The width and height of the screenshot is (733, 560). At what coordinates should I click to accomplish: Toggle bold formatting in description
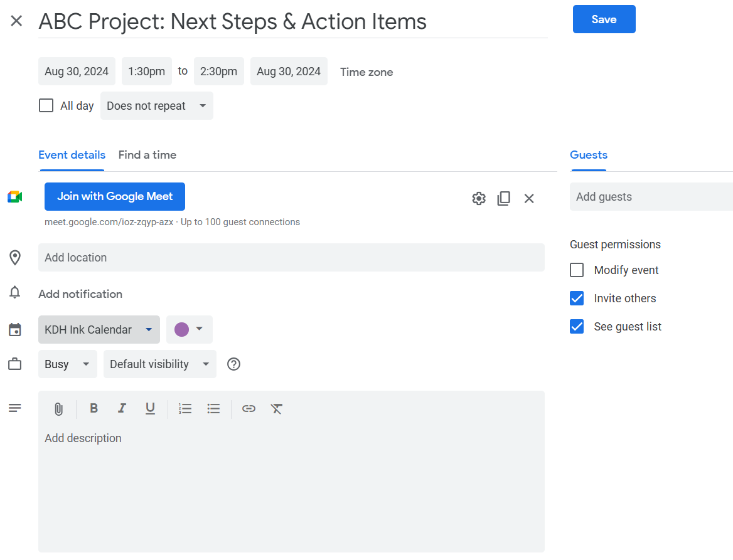(94, 409)
